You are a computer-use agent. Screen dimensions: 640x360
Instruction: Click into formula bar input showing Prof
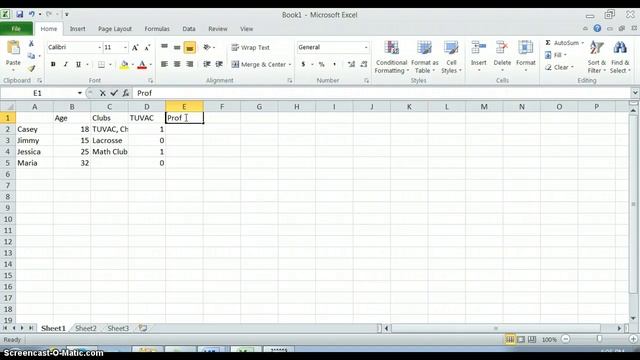tap(383, 93)
